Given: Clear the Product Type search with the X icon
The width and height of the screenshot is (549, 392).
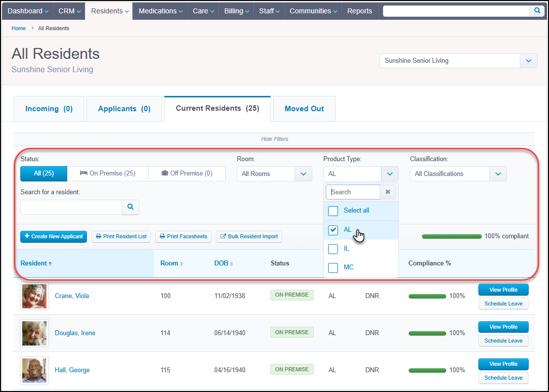Looking at the screenshot, I should 388,192.
